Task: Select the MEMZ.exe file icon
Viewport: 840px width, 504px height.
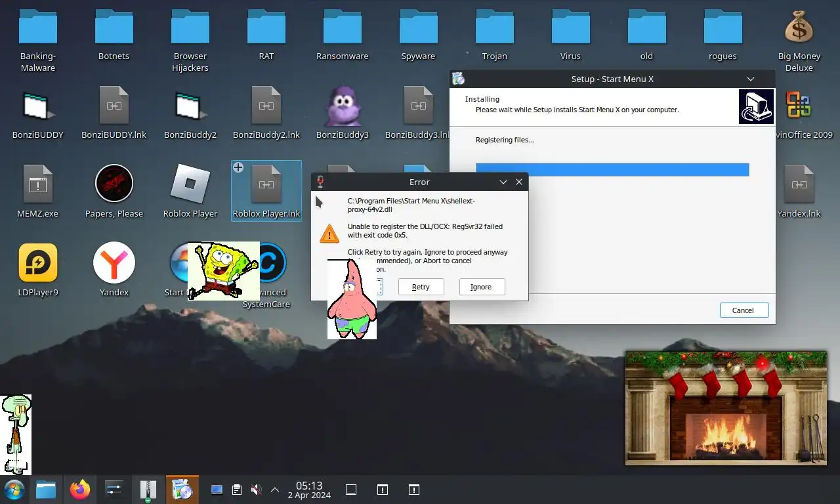Action: coord(38,183)
